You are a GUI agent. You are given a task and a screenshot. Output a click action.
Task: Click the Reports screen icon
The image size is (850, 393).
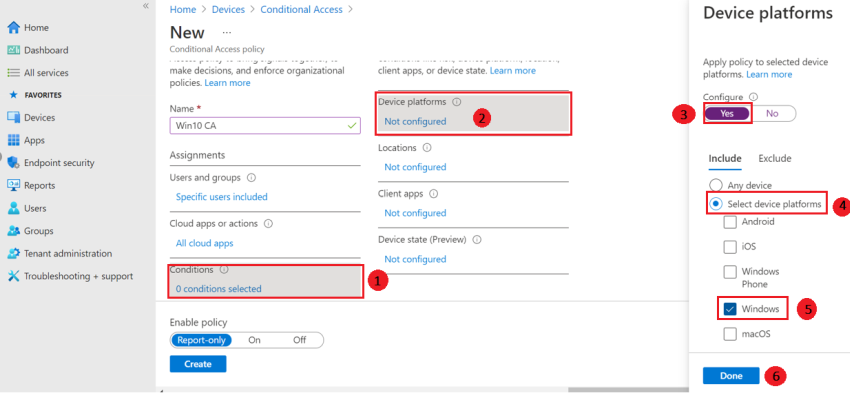[14, 185]
